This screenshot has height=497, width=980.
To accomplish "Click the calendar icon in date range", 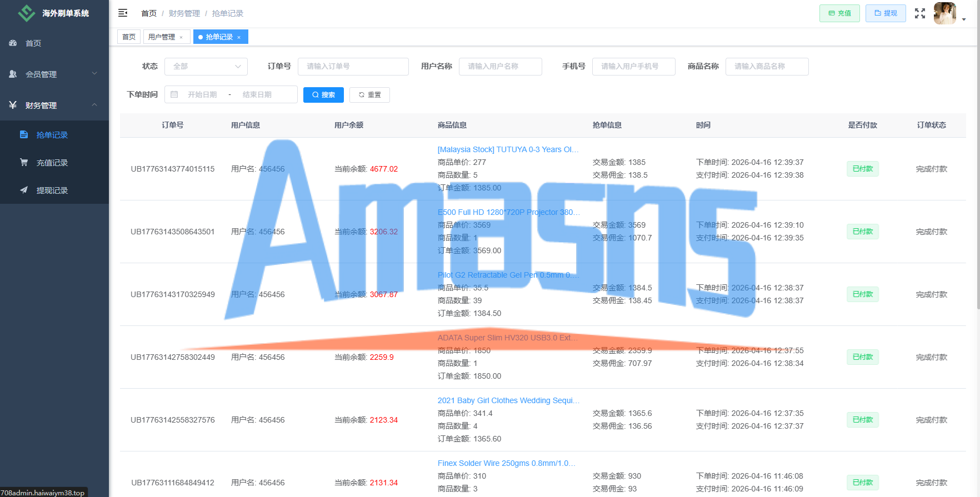I will pyautogui.click(x=174, y=94).
